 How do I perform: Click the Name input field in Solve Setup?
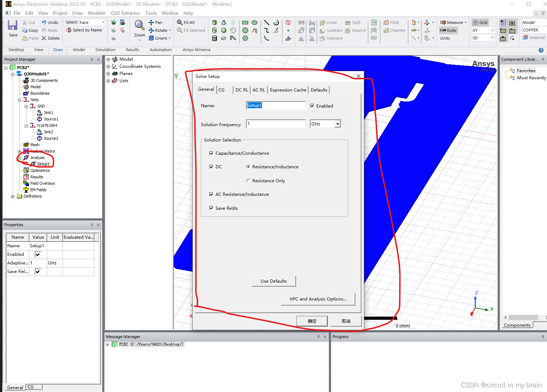click(276, 105)
